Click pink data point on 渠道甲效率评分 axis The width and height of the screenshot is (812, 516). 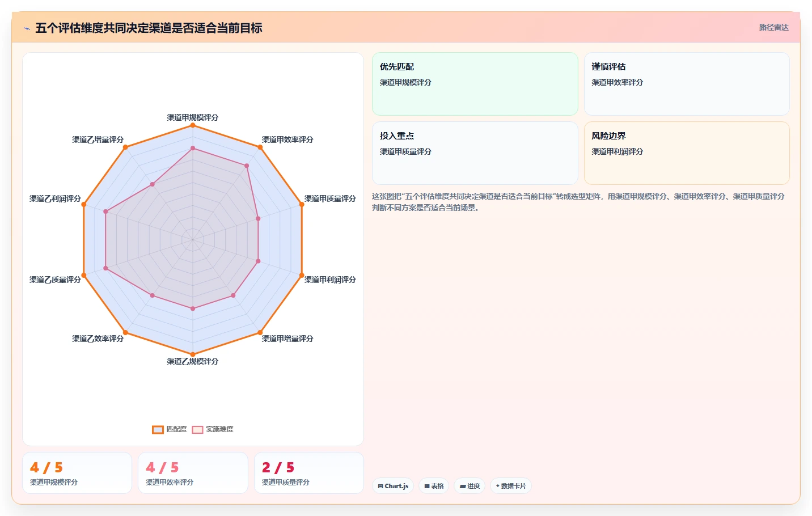coord(247,166)
